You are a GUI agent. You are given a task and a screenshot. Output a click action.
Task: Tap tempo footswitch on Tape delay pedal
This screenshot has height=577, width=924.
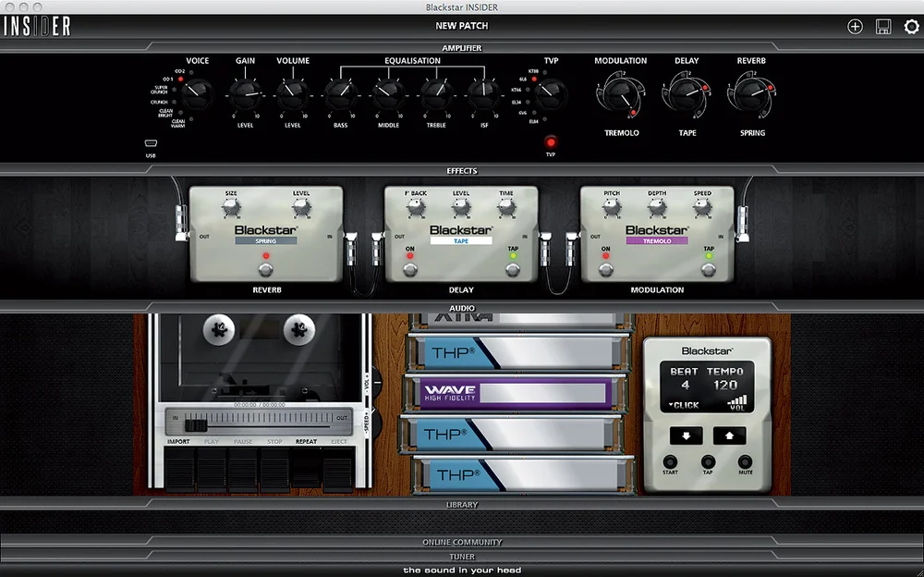coord(513,270)
